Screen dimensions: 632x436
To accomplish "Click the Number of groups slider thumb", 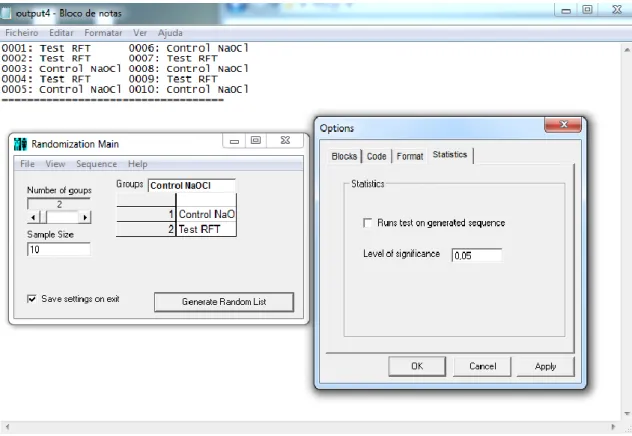I will [43, 218].
